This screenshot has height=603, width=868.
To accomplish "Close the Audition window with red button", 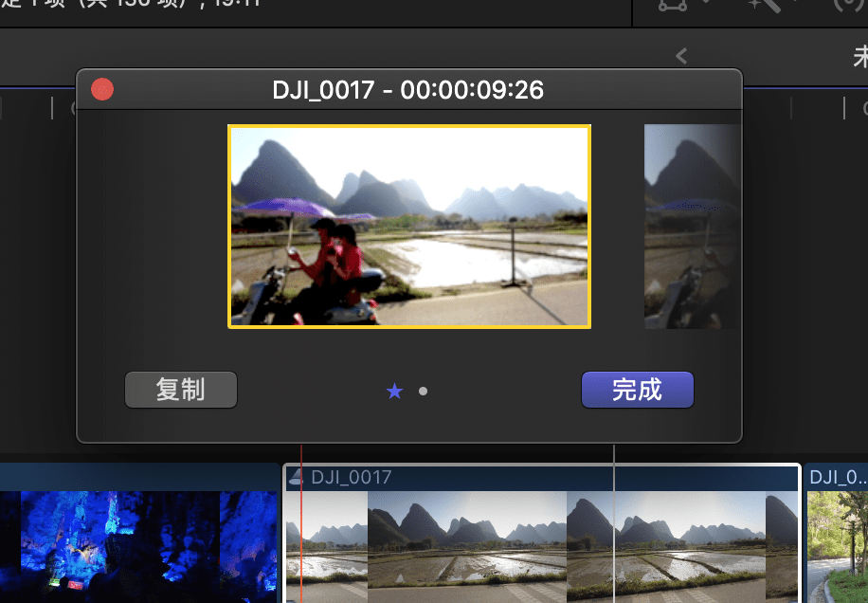I will [102, 90].
